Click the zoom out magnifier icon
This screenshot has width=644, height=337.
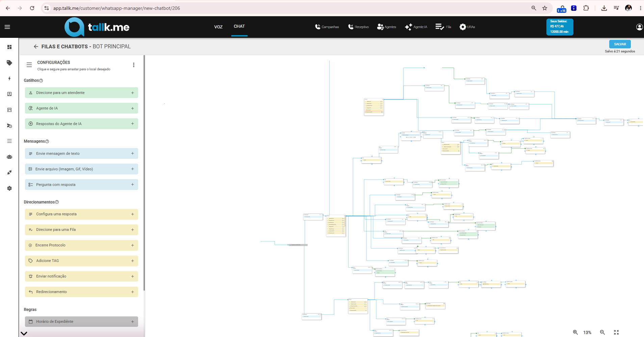click(x=602, y=332)
